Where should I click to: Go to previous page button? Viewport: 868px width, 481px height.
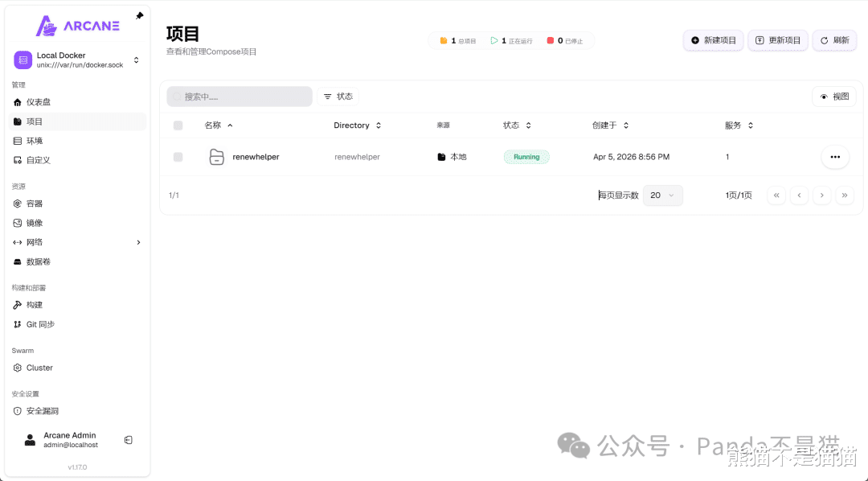tap(799, 195)
